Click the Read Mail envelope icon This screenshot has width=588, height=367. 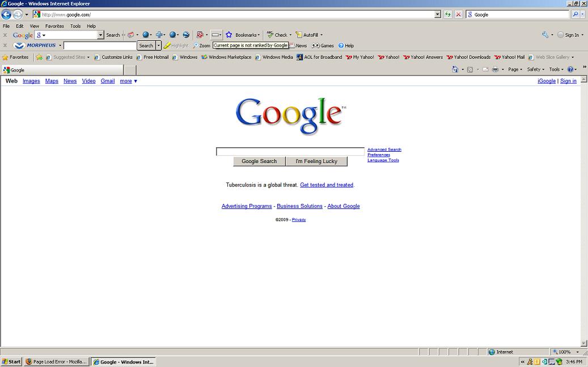(485, 69)
